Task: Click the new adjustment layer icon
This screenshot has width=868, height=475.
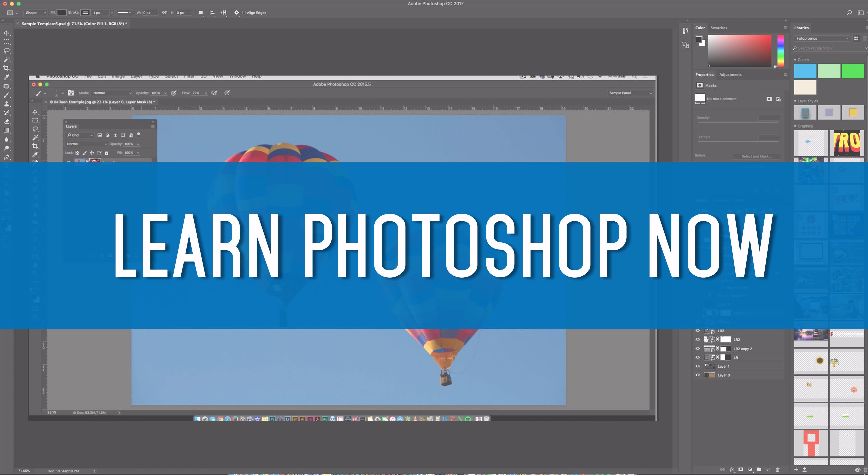Action: click(750, 469)
